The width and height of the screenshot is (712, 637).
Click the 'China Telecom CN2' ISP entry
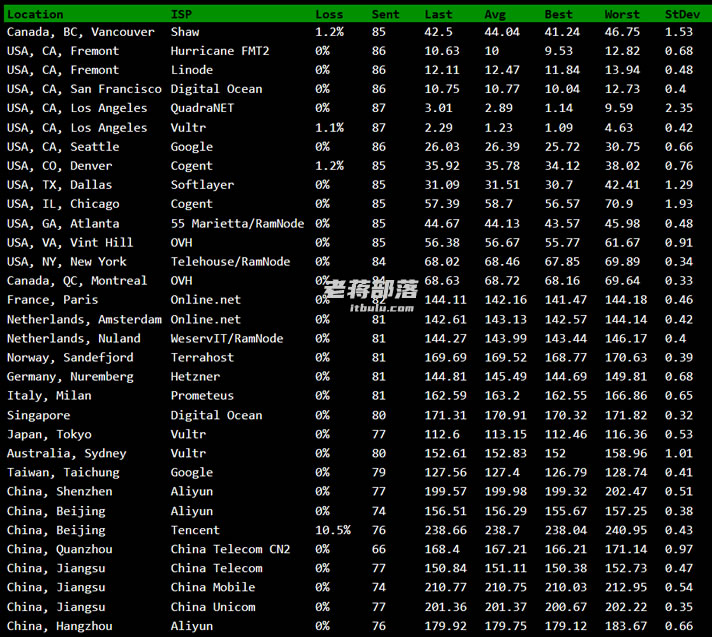click(230, 549)
